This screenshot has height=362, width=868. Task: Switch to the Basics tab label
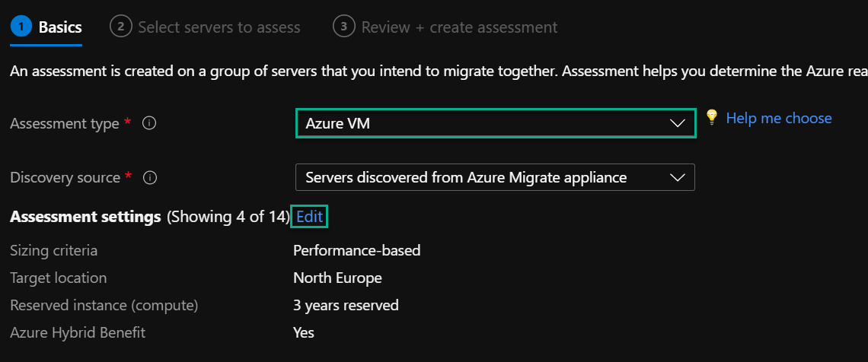coord(60,27)
